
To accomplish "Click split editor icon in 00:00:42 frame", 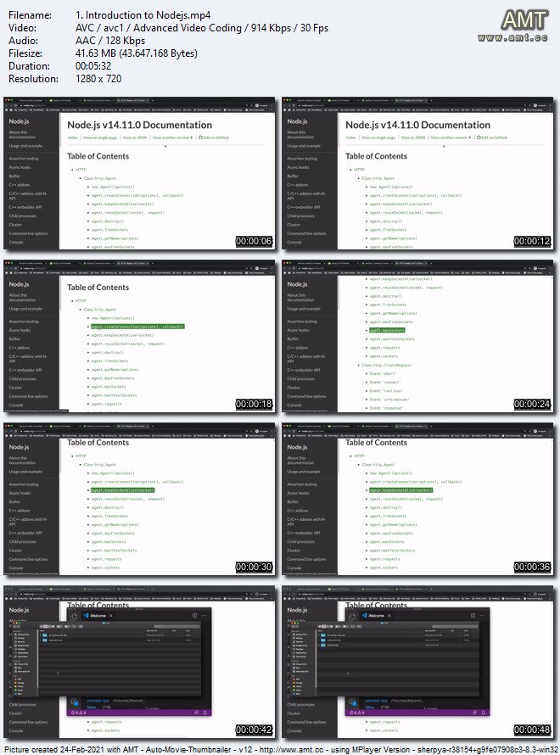I will [194, 616].
